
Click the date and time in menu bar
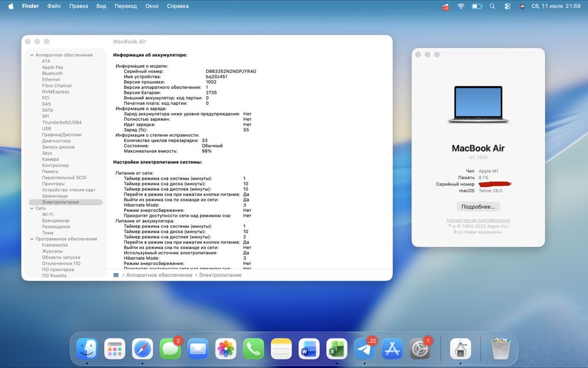(x=556, y=6)
